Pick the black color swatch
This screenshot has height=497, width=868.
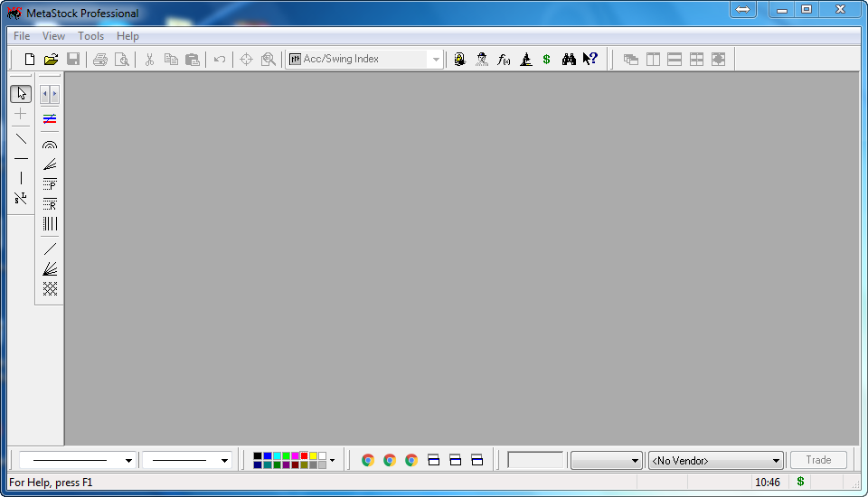[x=258, y=456]
